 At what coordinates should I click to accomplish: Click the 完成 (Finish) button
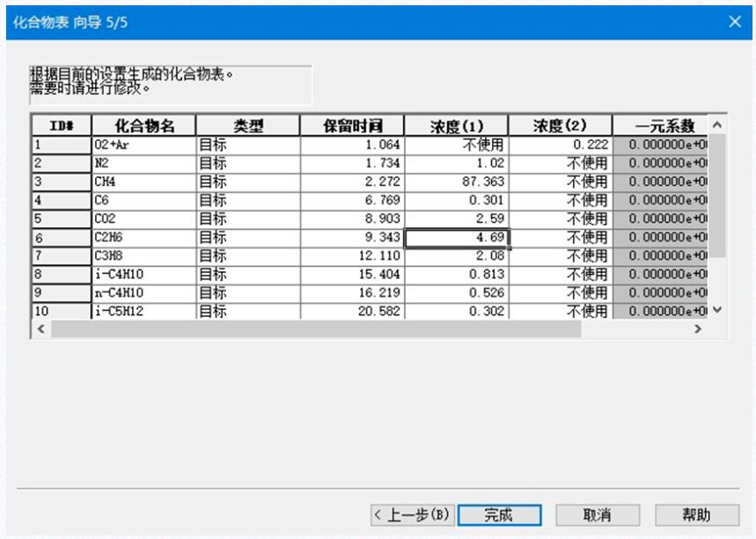(x=499, y=515)
